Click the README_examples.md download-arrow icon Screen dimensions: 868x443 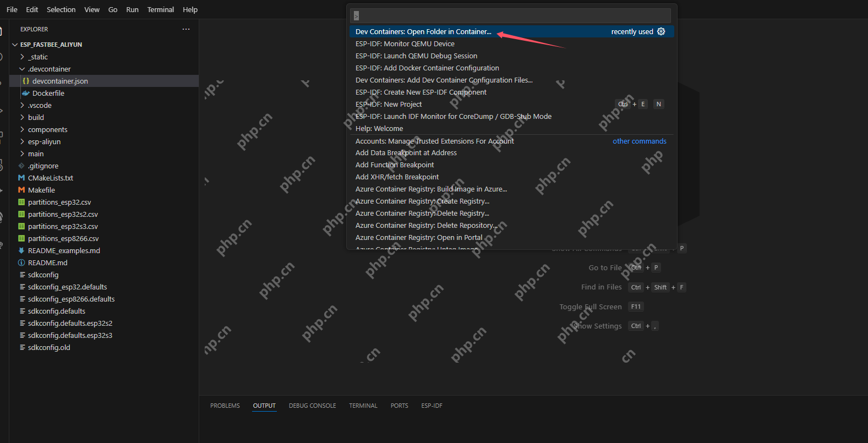pos(21,250)
